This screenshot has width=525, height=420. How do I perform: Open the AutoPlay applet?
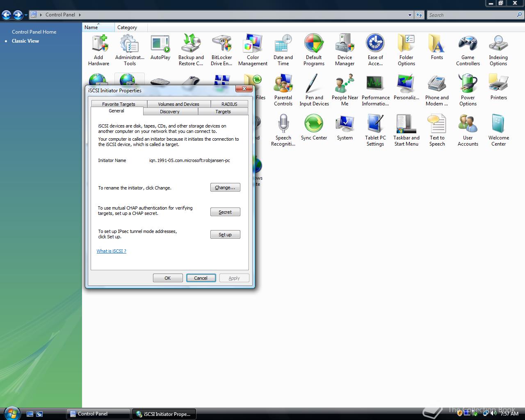[160, 48]
